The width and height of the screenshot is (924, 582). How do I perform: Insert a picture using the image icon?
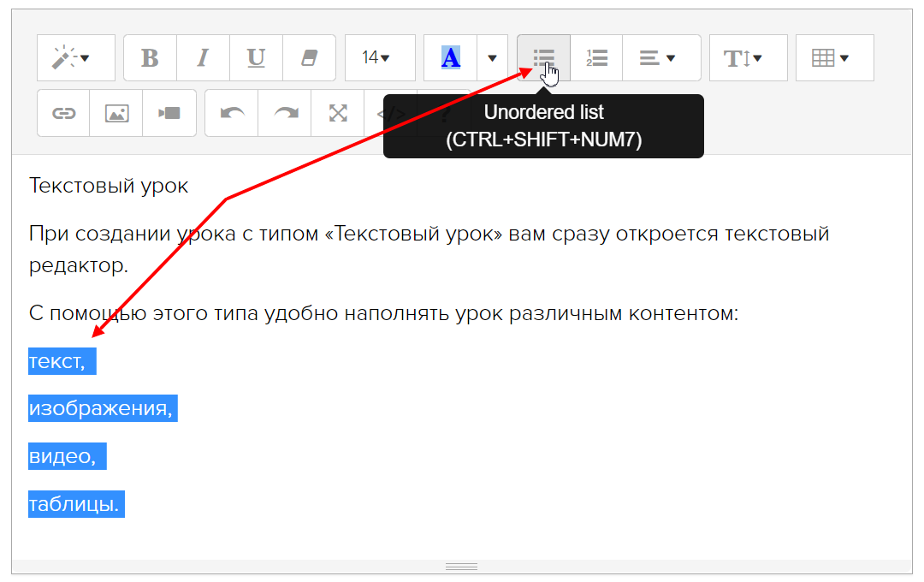[x=116, y=113]
